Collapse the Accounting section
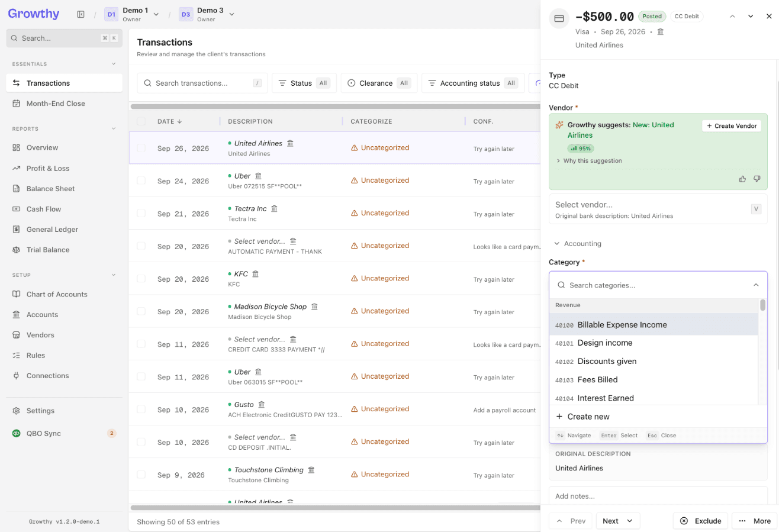Viewport: 779px width, 532px height. pos(577,244)
